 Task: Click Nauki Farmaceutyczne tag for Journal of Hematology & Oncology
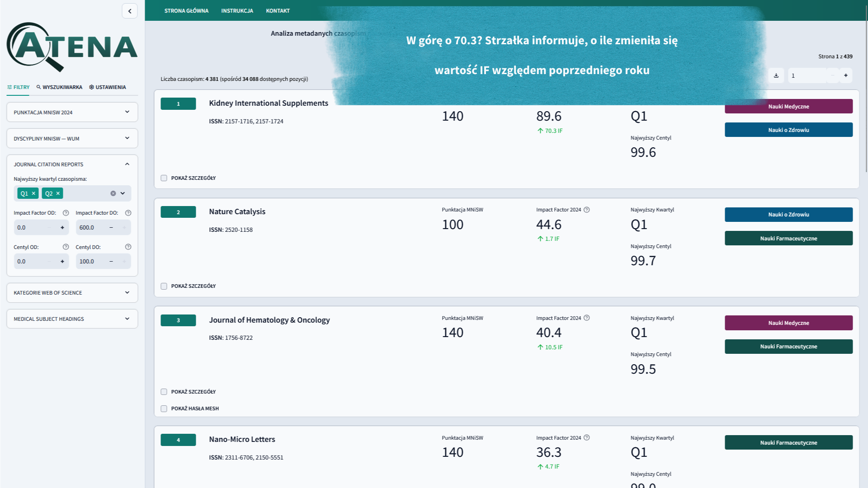788,347
